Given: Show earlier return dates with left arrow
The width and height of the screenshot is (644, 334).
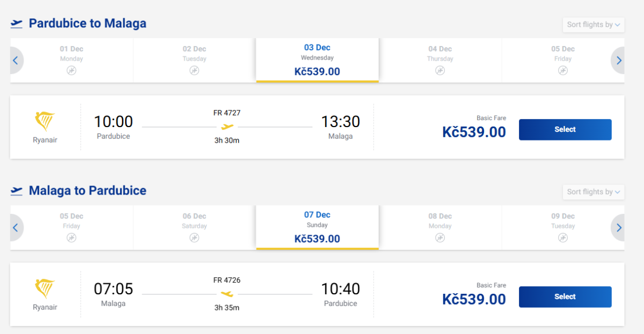Looking at the screenshot, I should (x=16, y=228).
